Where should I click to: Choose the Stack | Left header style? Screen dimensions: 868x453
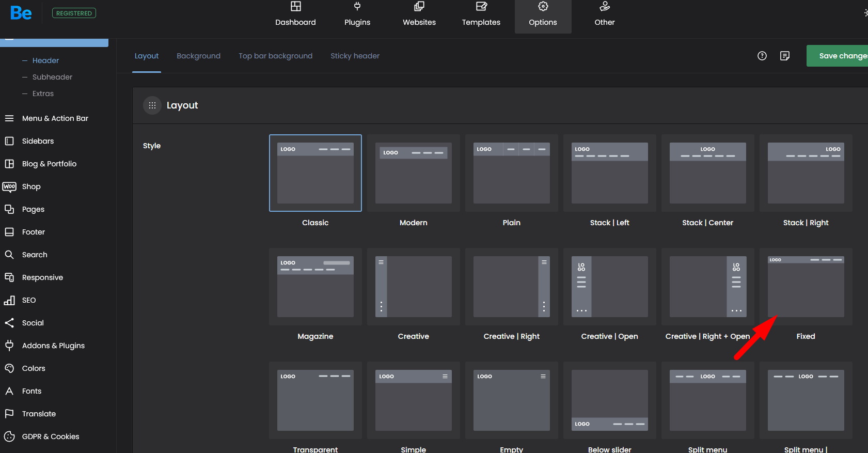point(610,173)
